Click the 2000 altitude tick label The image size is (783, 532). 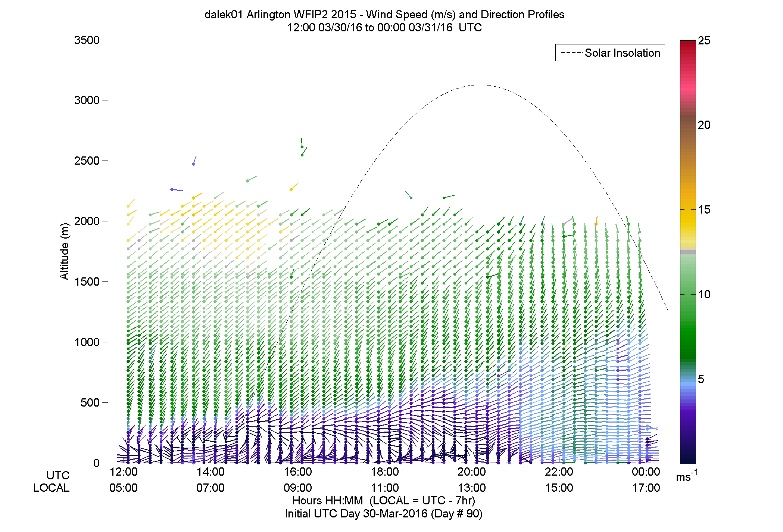click(87, 221)
